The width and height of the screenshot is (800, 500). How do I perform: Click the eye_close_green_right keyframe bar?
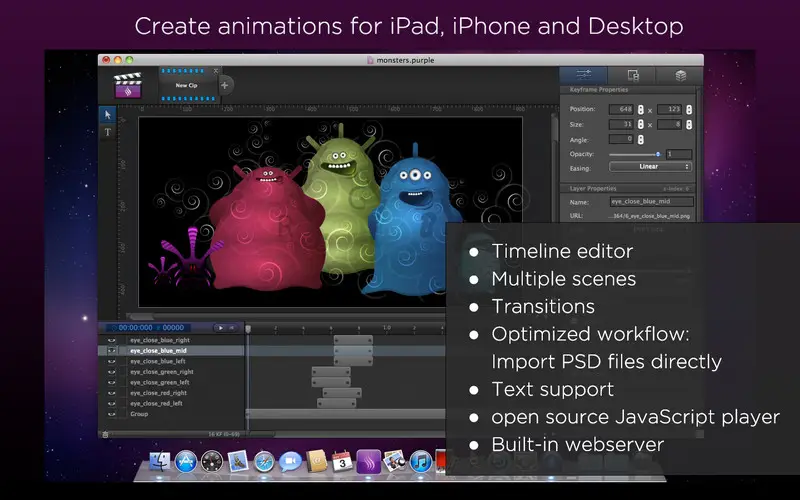[331, 371]
